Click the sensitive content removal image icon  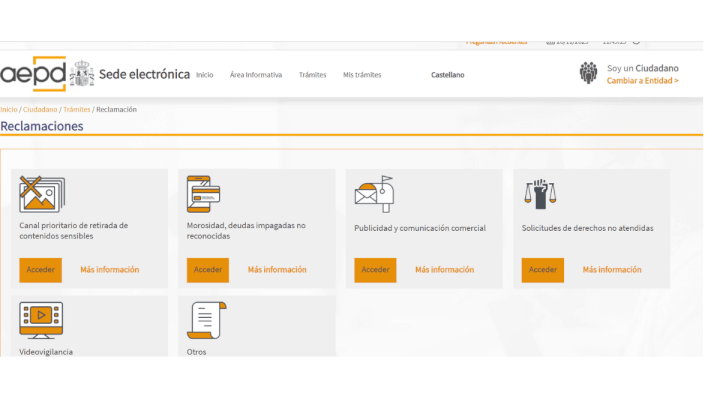[x=42, y=193]
